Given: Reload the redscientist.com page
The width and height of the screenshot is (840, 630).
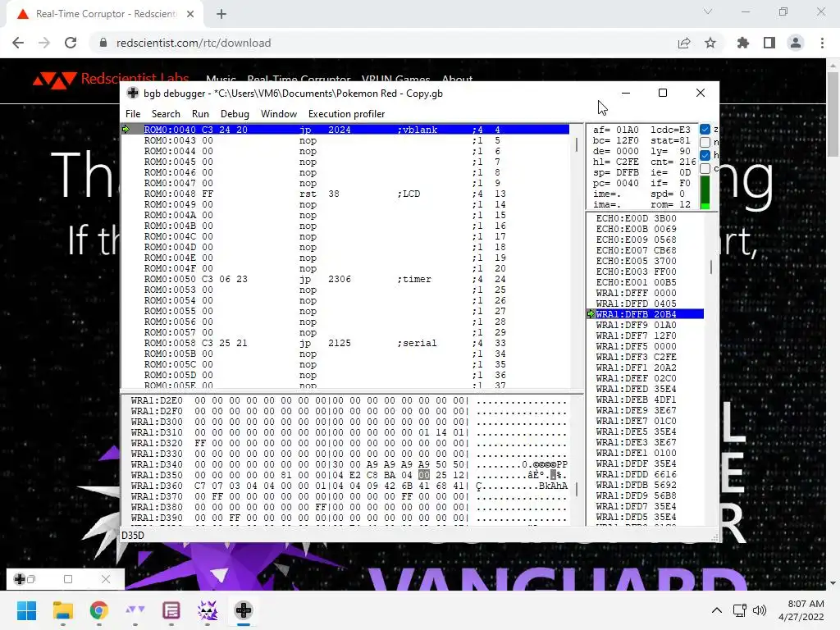Looking at the screenshot, I should click(x=71, y=43).
